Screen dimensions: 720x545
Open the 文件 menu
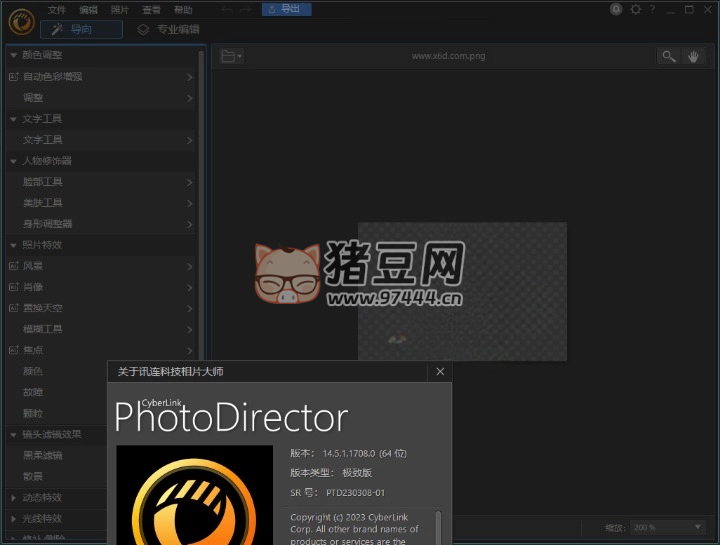point(57,9)
